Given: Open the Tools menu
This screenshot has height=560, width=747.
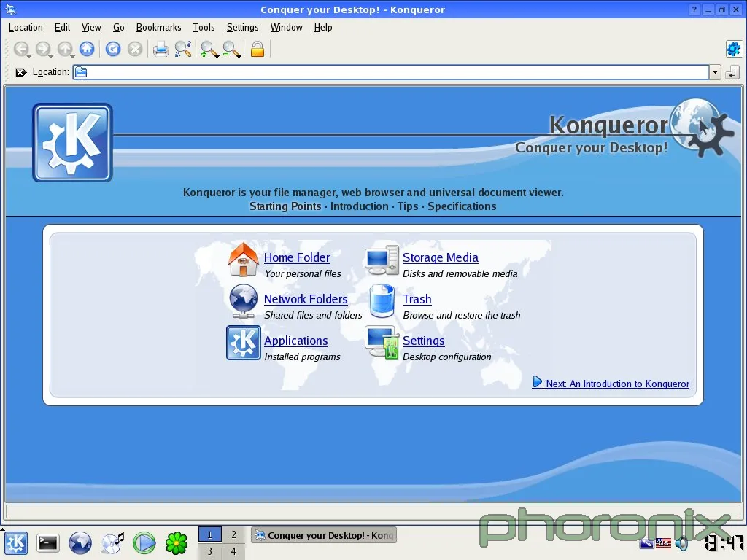Looking at the screenshot, I should pyautogui.click(x=204, y=28).
